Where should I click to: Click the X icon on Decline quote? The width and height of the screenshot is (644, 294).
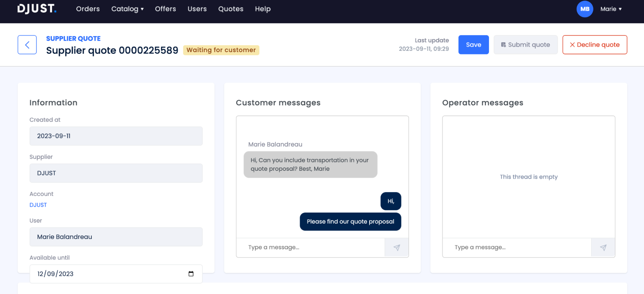[572, 45]
